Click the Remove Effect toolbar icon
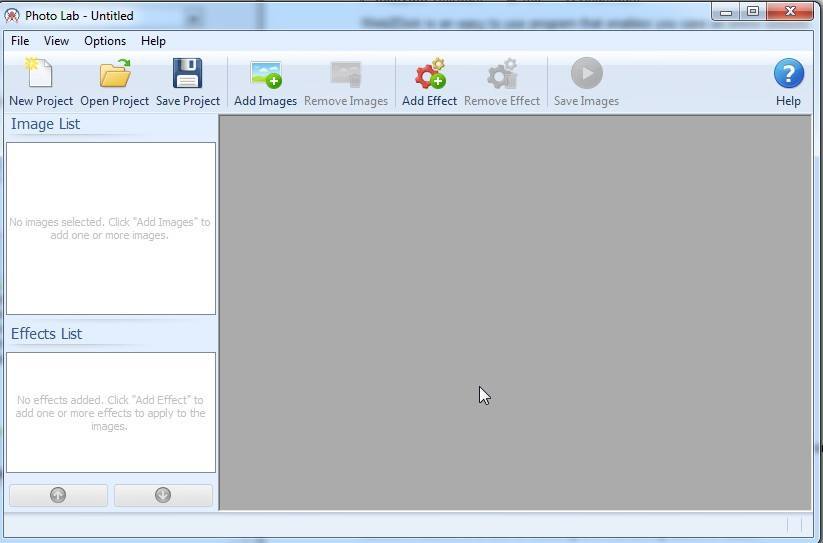This screenshot has height=543, width=823. pos(502,73)
